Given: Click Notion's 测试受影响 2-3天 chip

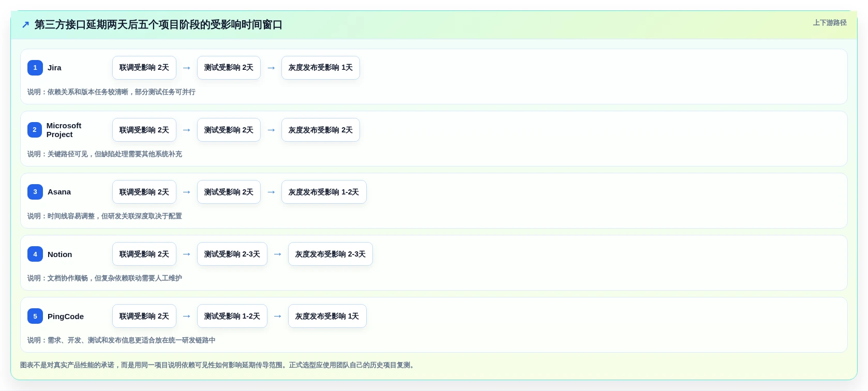Looking at the screenshot, I should click(x=232, y=254).
